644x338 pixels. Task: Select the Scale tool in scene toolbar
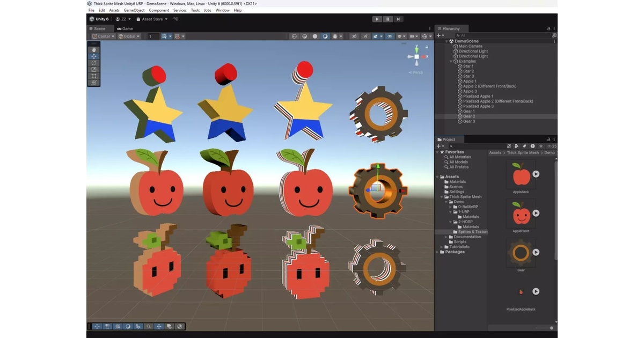click(94, 69)
